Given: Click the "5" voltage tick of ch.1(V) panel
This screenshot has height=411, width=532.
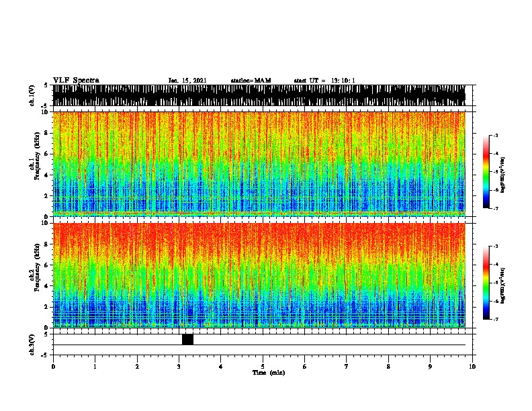Looking at the screenshot, I should [47, 85].
